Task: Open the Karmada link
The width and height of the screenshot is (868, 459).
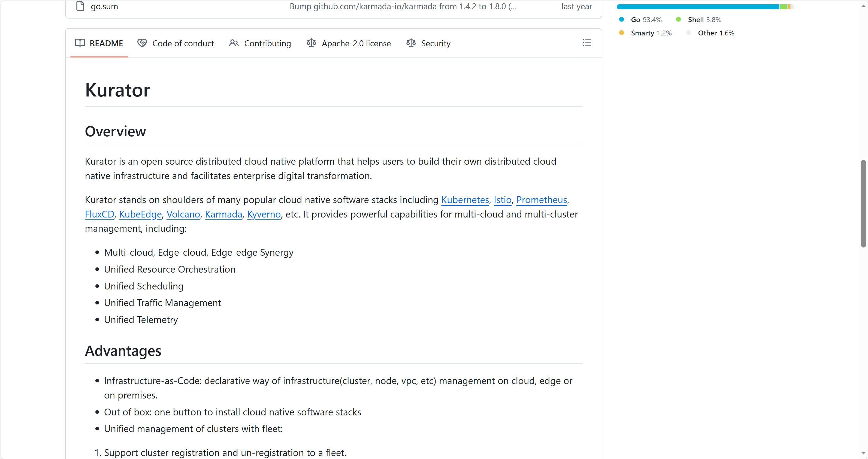Action: coord(223,214)
